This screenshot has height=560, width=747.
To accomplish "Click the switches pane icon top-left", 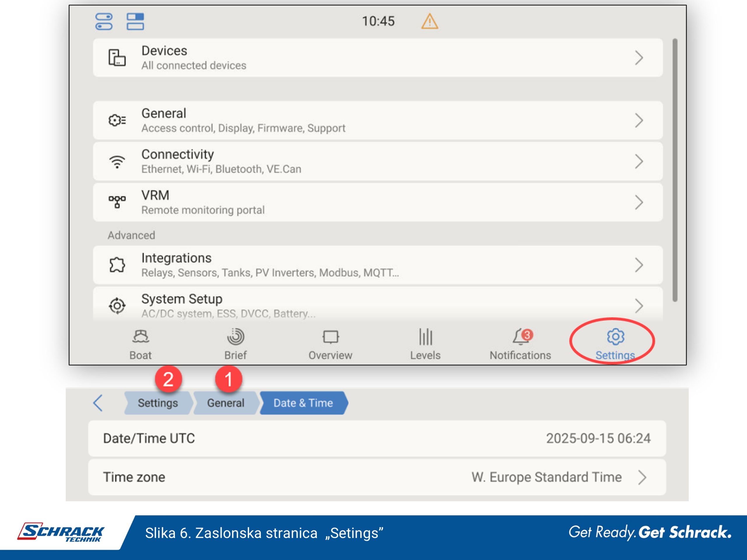I will pos(104,22).
